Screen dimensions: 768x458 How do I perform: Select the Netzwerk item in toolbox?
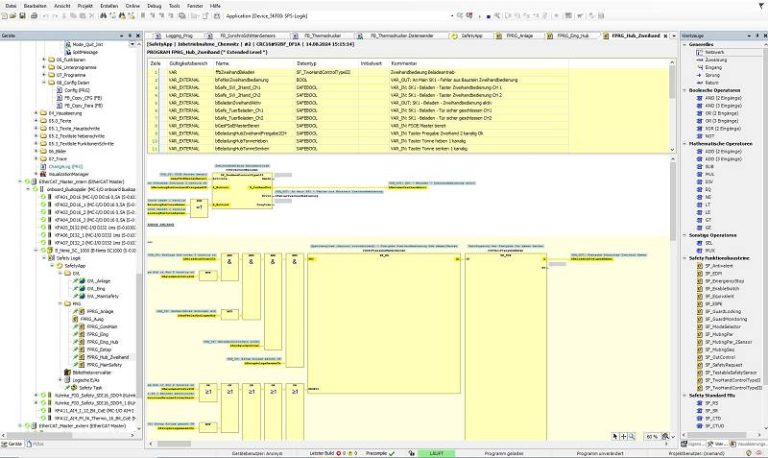(708, 52)
